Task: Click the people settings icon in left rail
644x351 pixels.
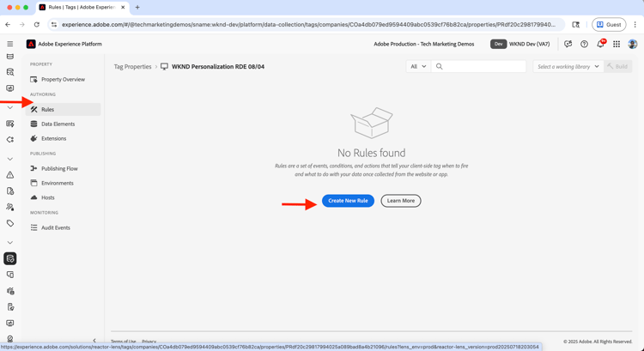Action: (10, 207)
